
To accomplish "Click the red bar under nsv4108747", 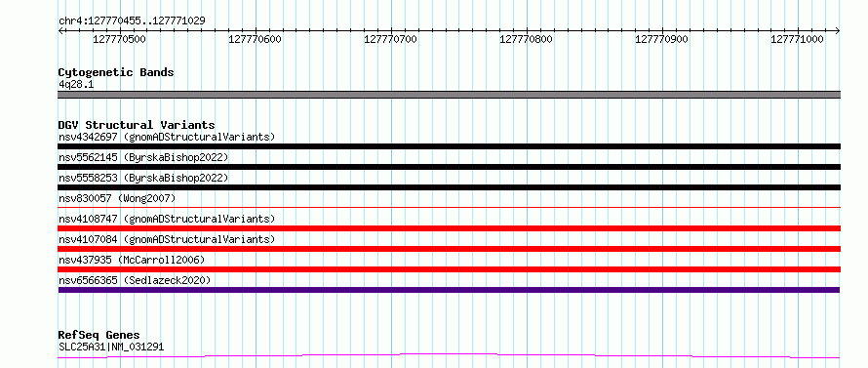I will tap(449, 228).
